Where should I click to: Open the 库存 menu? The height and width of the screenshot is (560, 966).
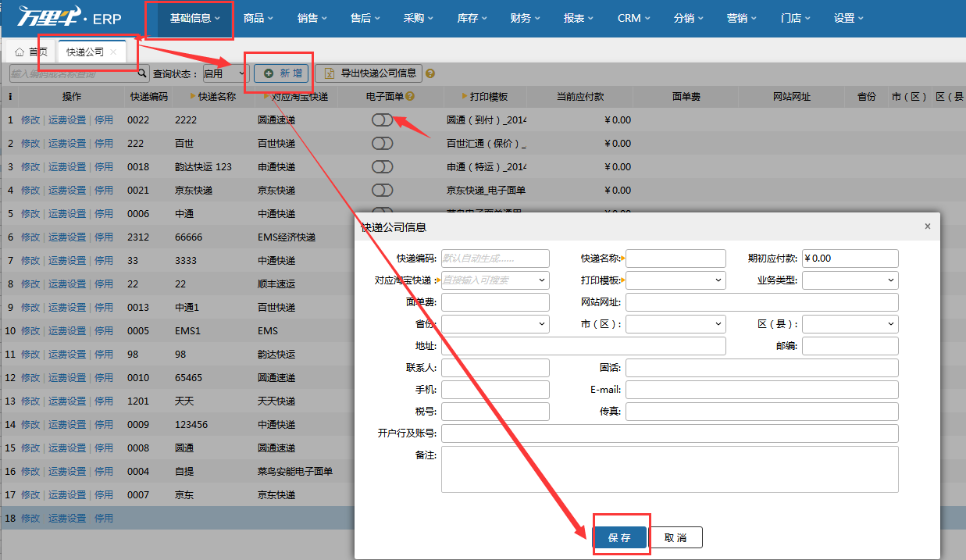click(471, 18)
